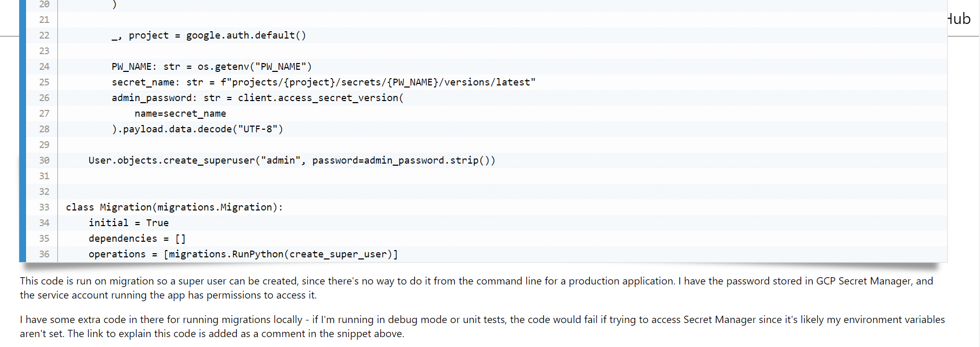Click line number 36 in the gutter
The image size is (980, 347).
click(x=44, y=254)
